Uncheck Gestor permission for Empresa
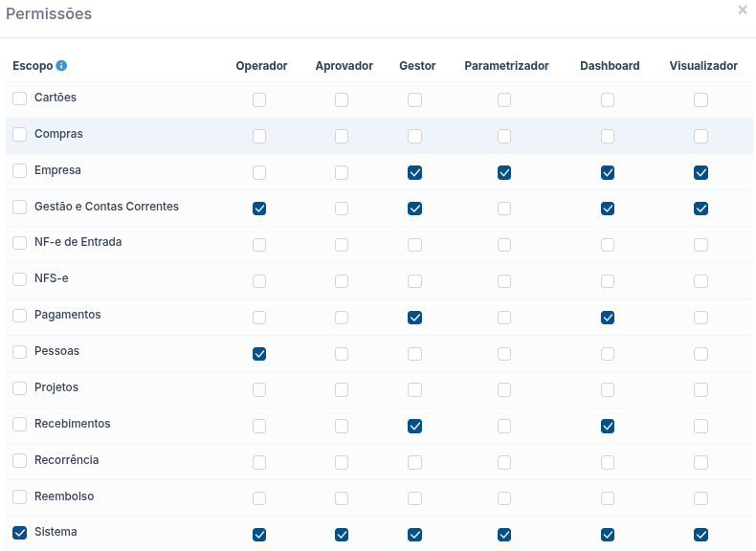Screen dimensions: 756x551 point(414,172)
